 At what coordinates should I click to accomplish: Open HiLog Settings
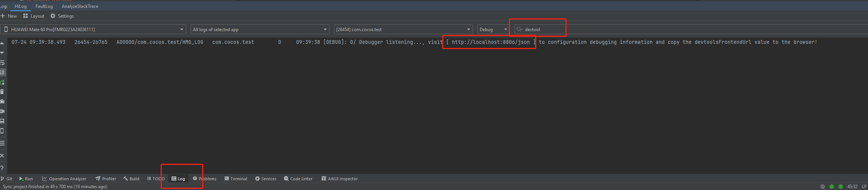click(62, 16)
